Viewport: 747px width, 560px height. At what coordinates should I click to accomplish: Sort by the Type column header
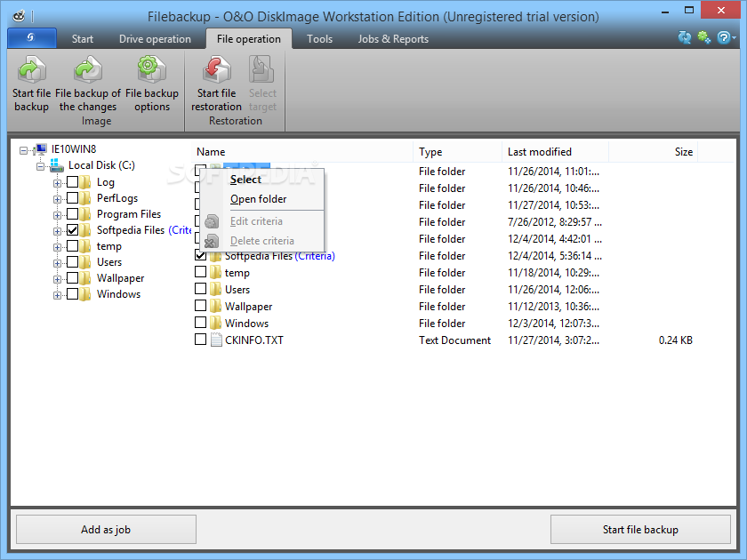tap(457, 152)
